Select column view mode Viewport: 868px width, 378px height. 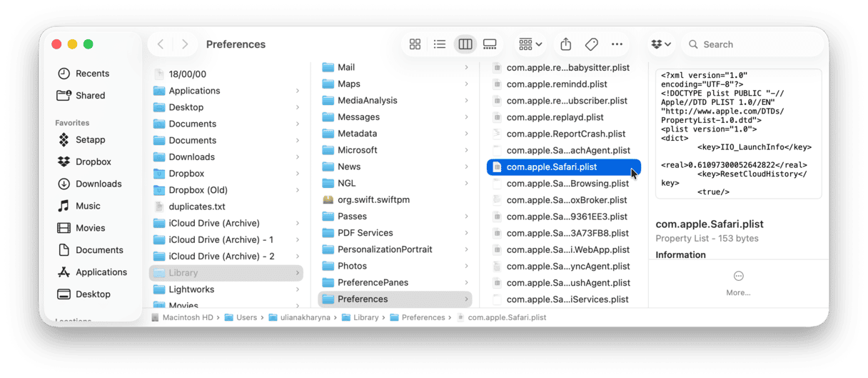[465, 44]
